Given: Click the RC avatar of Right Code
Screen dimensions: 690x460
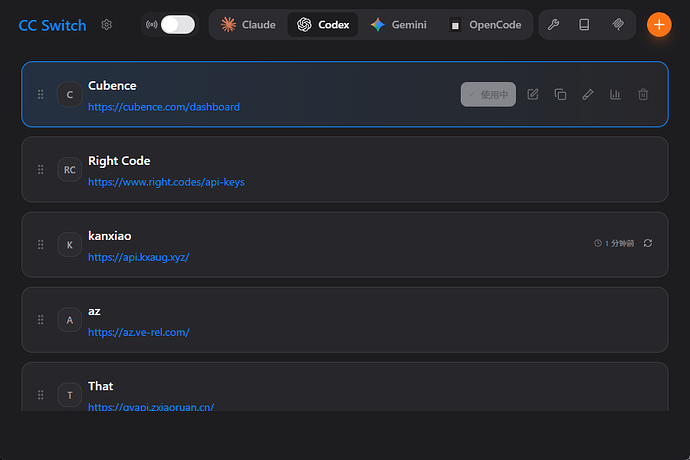Looking at the screenshot, I should 70,169.
